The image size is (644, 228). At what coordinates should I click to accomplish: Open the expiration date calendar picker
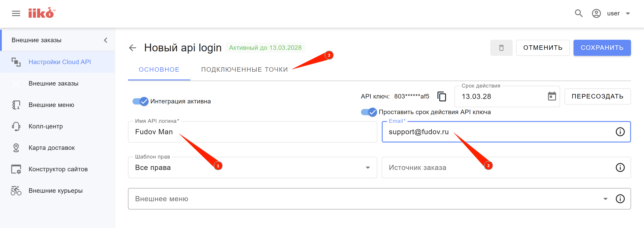(x=552, y=96)
